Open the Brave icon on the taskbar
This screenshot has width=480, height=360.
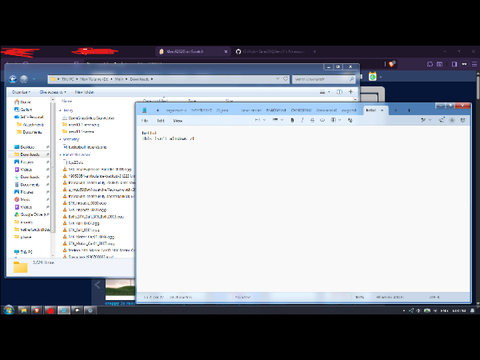(37, 310)
